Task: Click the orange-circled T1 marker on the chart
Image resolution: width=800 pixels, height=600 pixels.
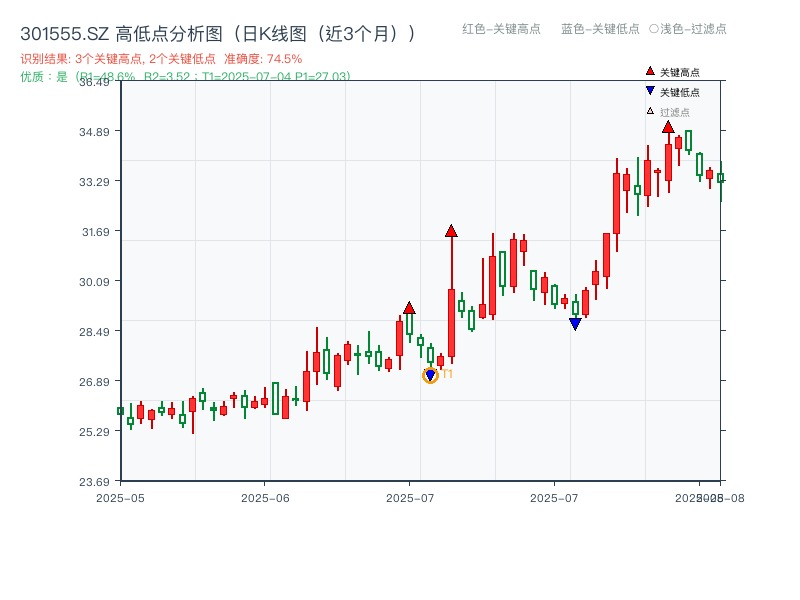Action: [x=432, y=374]
